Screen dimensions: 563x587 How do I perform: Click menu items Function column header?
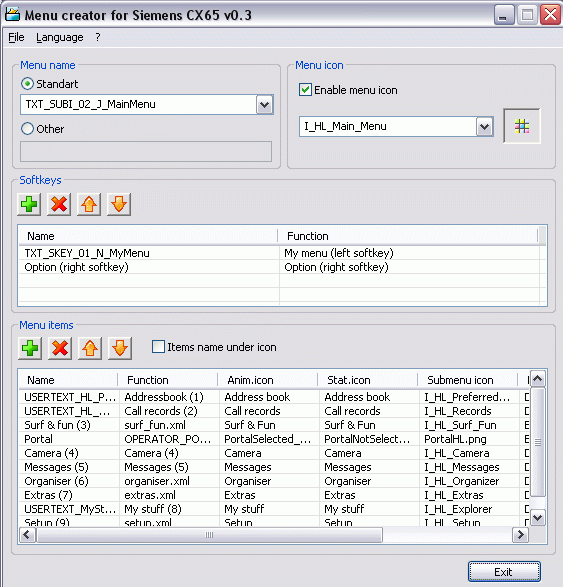[168, 380]
